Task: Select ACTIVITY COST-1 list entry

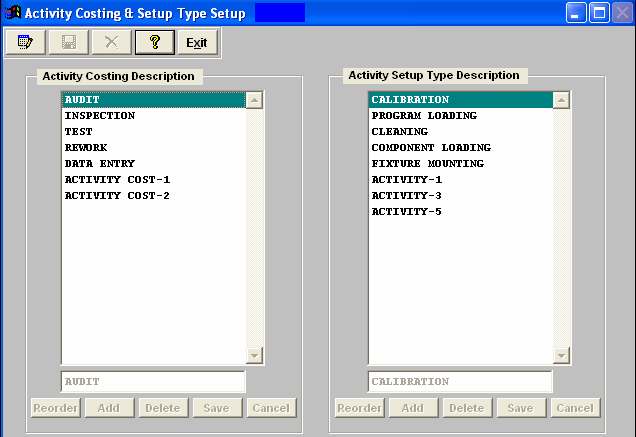Action: click(x=154, y=179)
